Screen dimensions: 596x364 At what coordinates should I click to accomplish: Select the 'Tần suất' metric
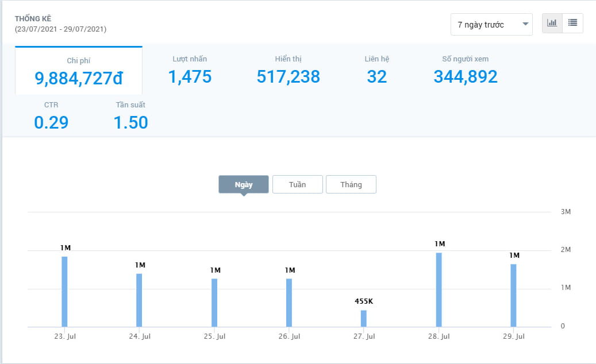click(x=130, y=116)
